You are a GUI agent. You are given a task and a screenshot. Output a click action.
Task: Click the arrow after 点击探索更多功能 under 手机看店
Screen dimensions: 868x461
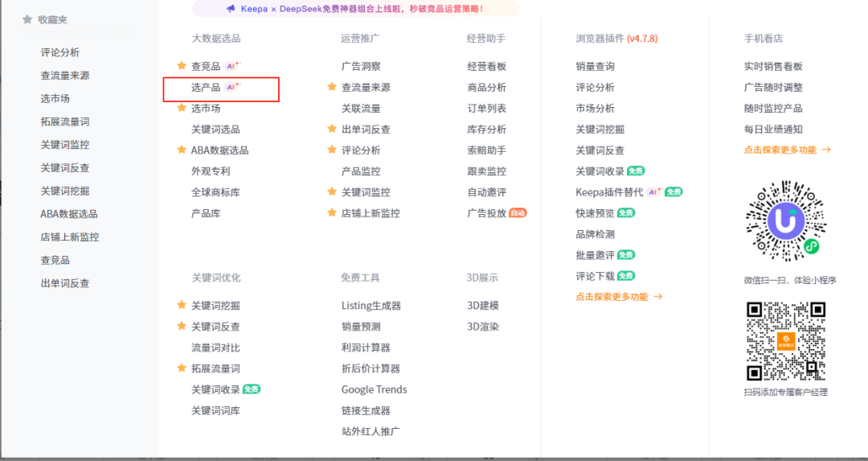pyautogui.click(x=826, y=150)
